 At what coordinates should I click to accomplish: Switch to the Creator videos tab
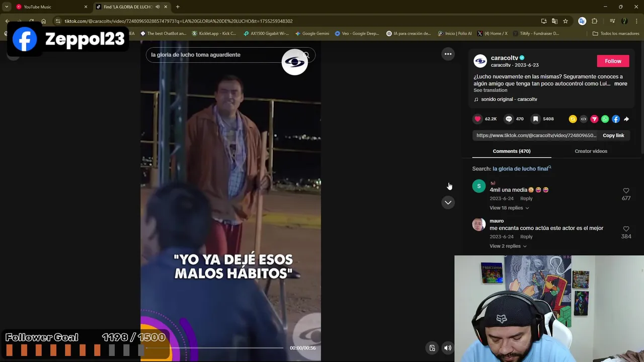591,151
